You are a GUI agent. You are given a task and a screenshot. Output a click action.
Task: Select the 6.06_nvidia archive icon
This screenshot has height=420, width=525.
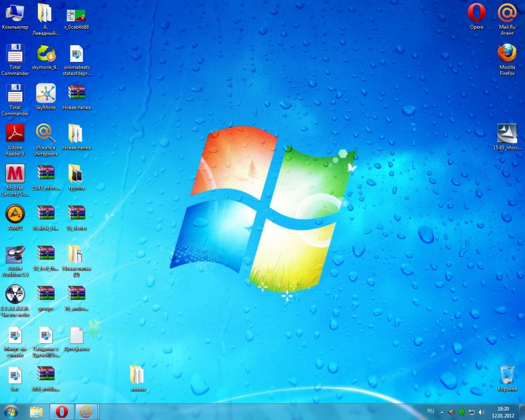(46, 379)
